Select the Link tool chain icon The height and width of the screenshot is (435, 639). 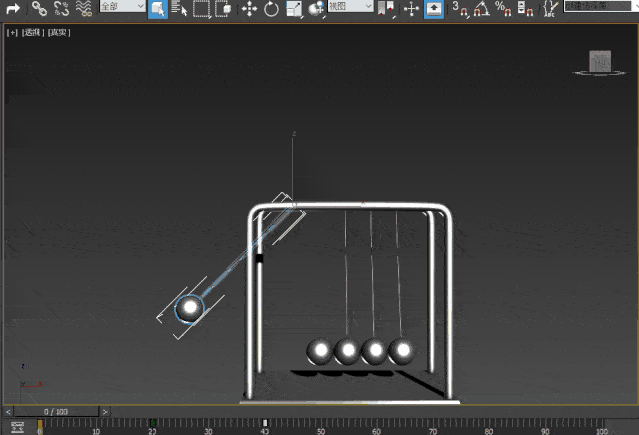(x=40, y=9)
